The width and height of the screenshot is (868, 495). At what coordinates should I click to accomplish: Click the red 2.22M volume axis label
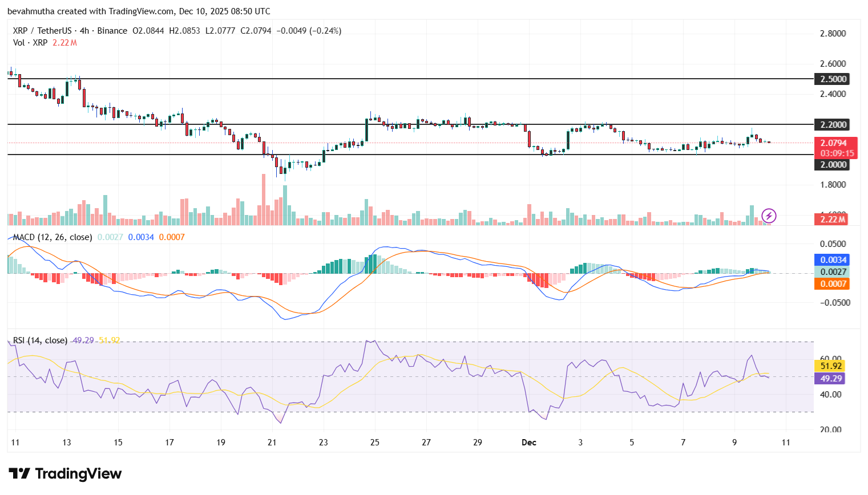[831, 220]
